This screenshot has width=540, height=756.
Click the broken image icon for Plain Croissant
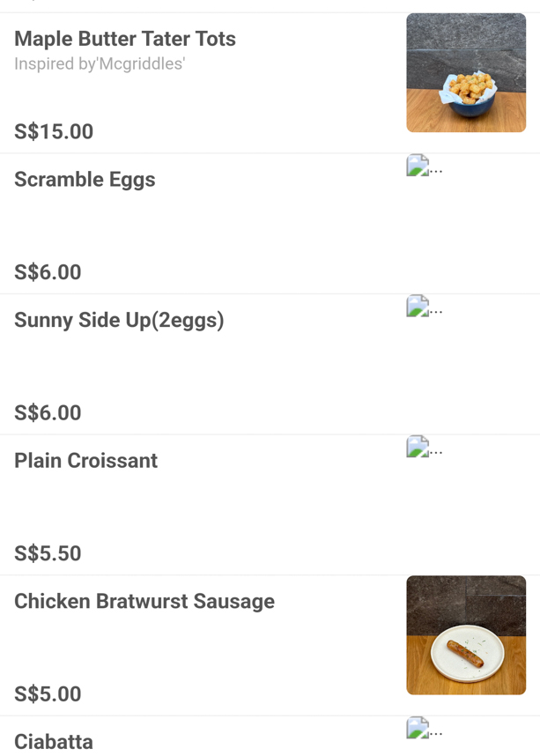click(x=418, y=447)
